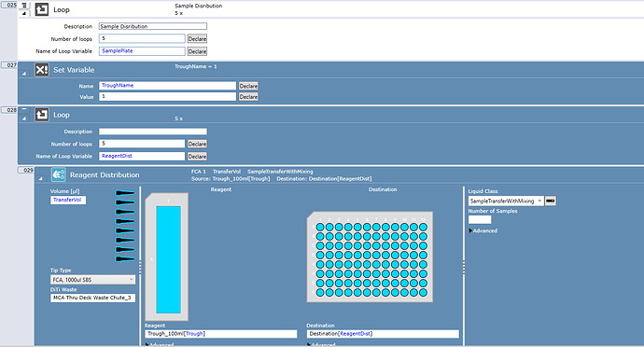Click the icon next to Liquid Class dropdown
This screenshot has width=644, height=347.
551,201
